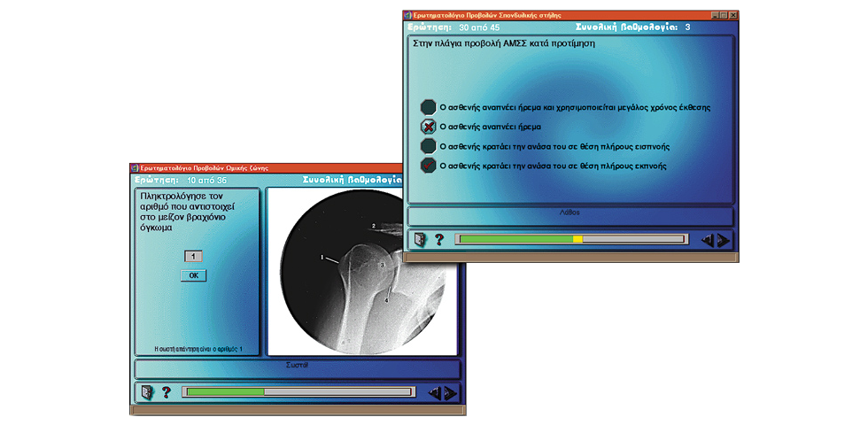Click exit door icon in spine quiz window
The image size is (868, 425).
(420, 239)
